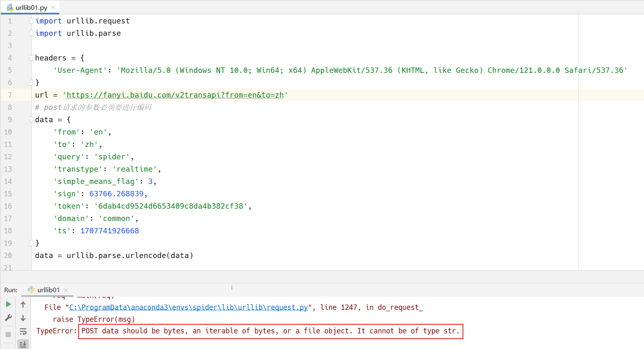Image resolution: width=644 pixels, height=349 pixels.
Task: Click the 'User-Agent' key in headers
Action: [x=80, y=70]
